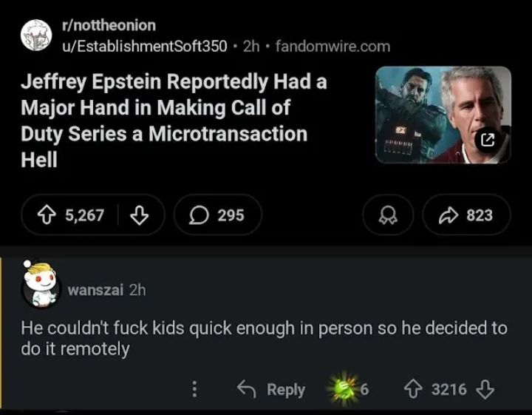Click the 2h timestamp next to wanszai
This screenshot has height=415, width=532.
pos(137,290)
